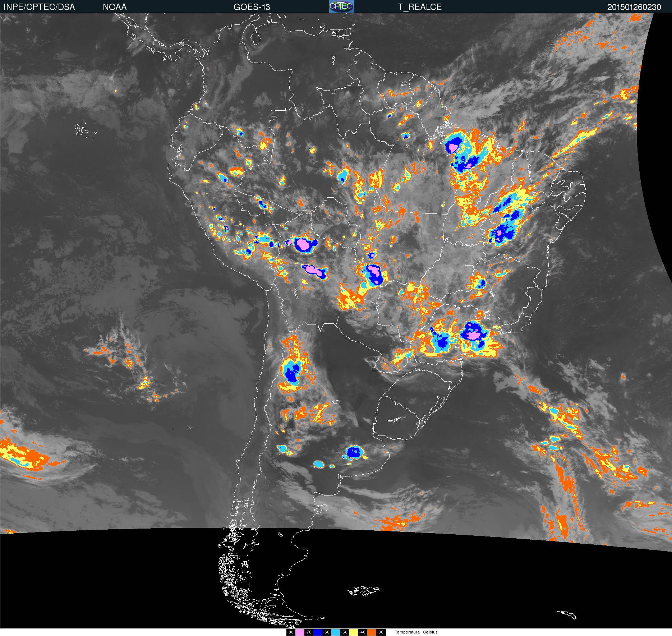Click the T_REALCE product label
672x636 pixels.
click(420, 7)
